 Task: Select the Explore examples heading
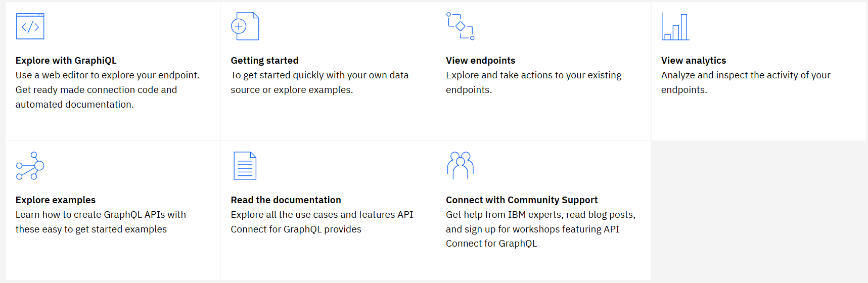(56, 200)
